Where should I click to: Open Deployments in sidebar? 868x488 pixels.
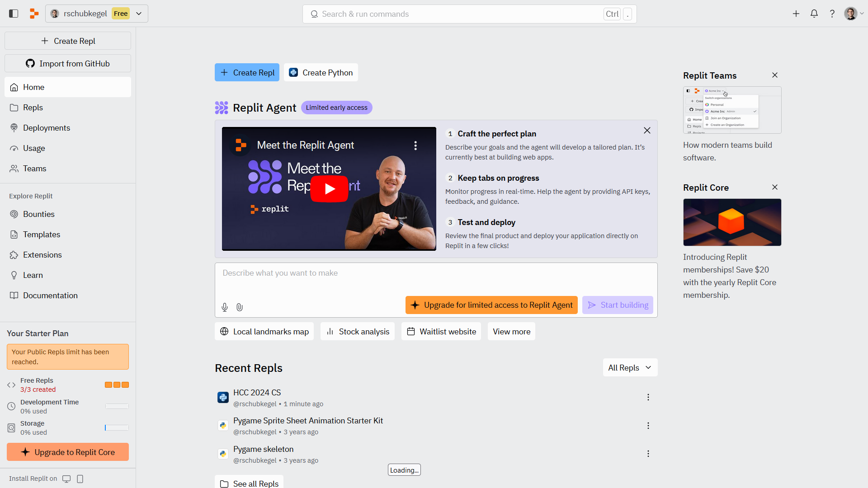point(68,128)
